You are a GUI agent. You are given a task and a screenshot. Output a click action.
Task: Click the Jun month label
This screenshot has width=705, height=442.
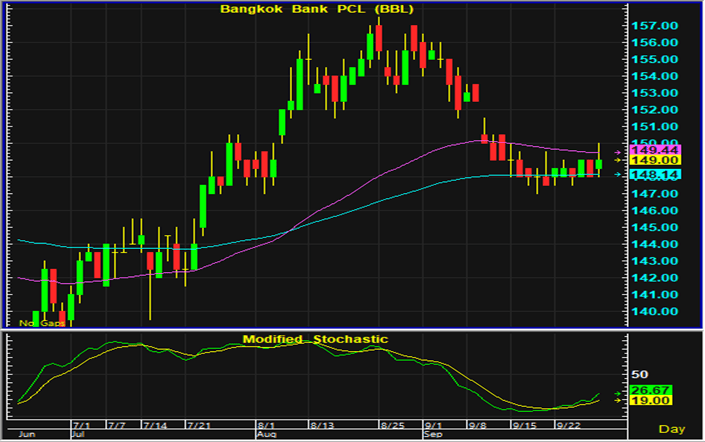coord(26,436)
